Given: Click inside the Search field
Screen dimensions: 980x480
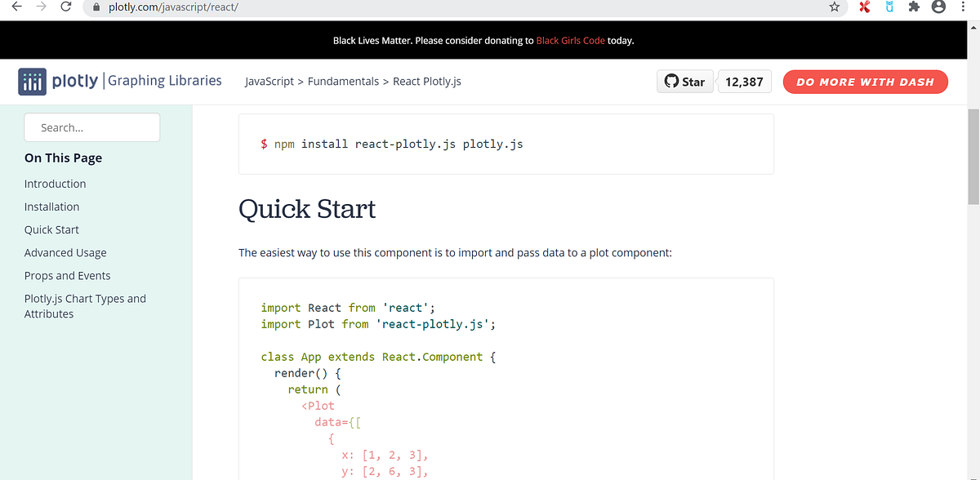Looking at the screenshot, I should click(91, 127).
